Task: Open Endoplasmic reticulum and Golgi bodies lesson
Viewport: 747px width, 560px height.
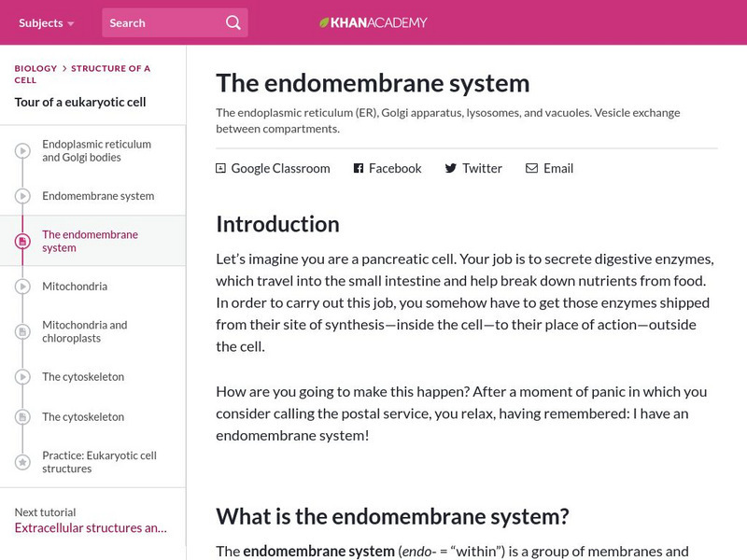Action: [96, 151]
